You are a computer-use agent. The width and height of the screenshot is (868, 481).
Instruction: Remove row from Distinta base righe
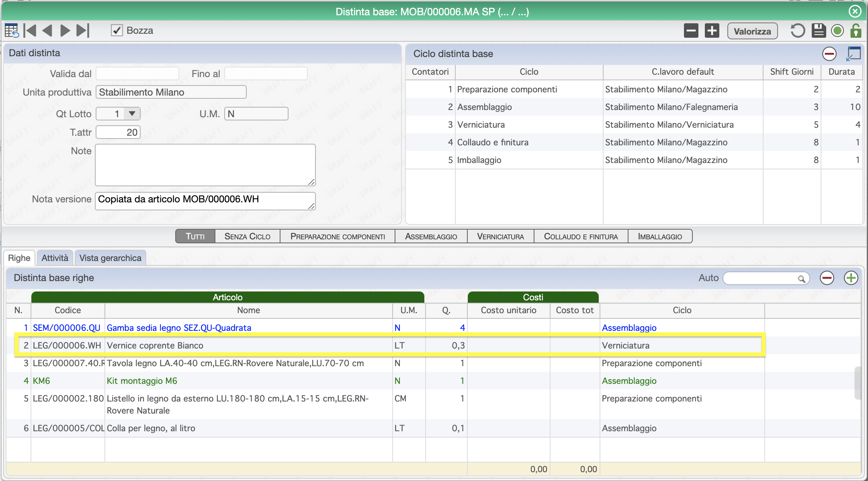[827, 278]
